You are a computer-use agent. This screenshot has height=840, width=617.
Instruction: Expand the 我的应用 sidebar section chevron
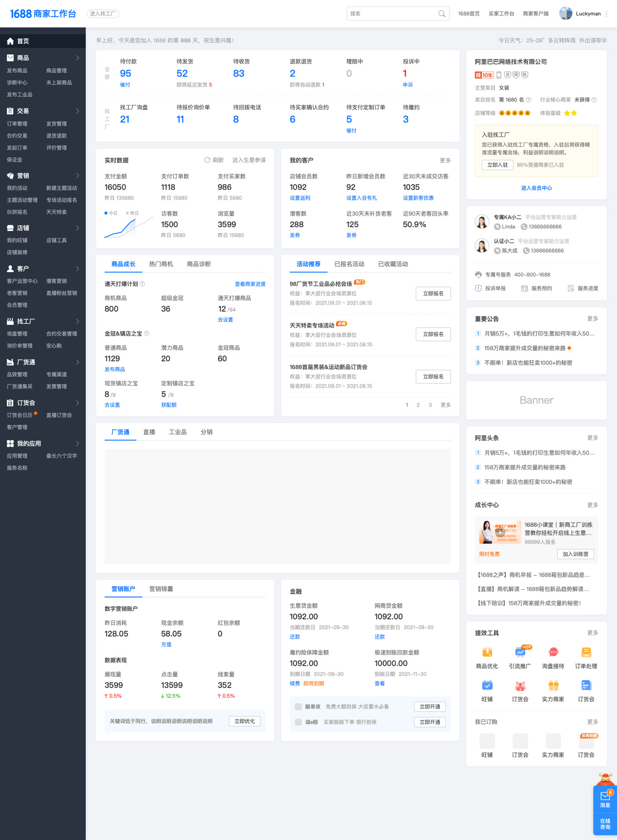coord(77,444)
